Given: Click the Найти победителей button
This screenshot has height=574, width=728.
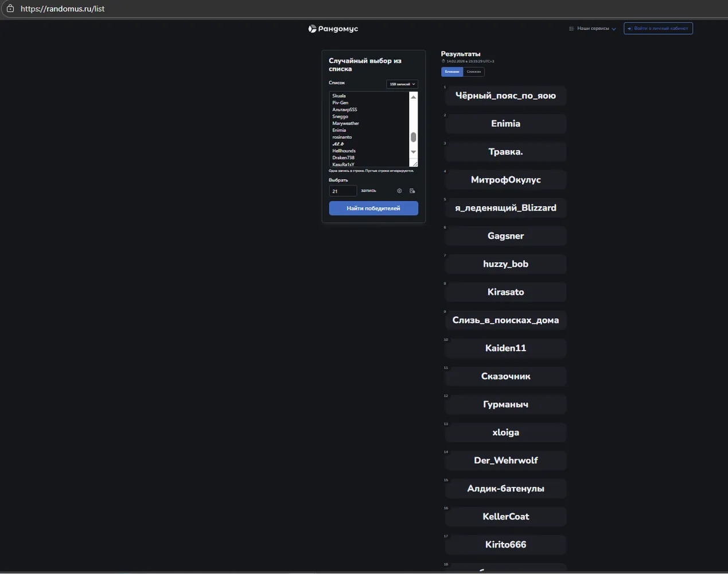Looking at the screenshot, I should pos(373,208).
